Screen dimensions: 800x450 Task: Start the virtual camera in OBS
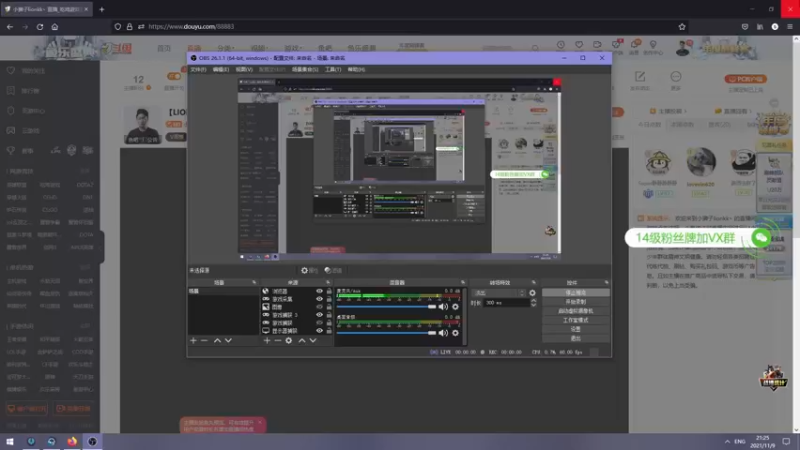coord(576,311)
